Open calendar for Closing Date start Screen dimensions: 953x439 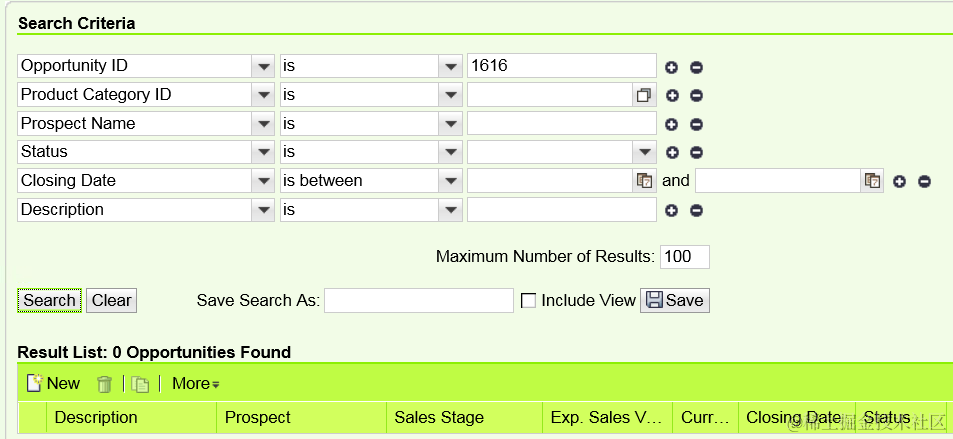(x=644, y=181)
